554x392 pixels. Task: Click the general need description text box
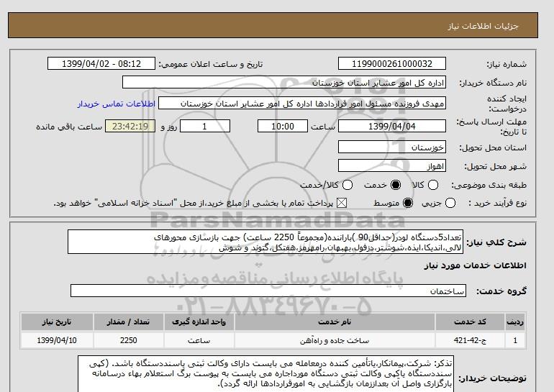(x=265, y=242)
